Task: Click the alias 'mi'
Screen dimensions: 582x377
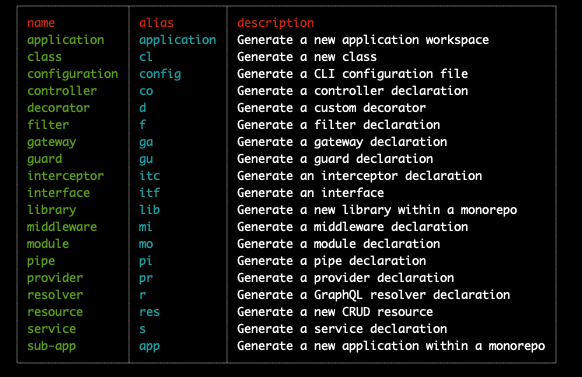Action: [x=146, y=227]
